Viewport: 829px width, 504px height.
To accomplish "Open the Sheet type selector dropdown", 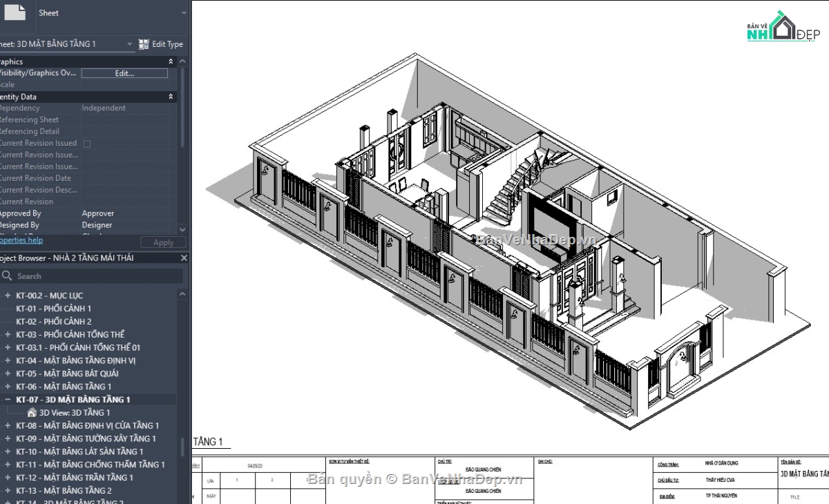I will pyautogui.click(x=184, y=13).
